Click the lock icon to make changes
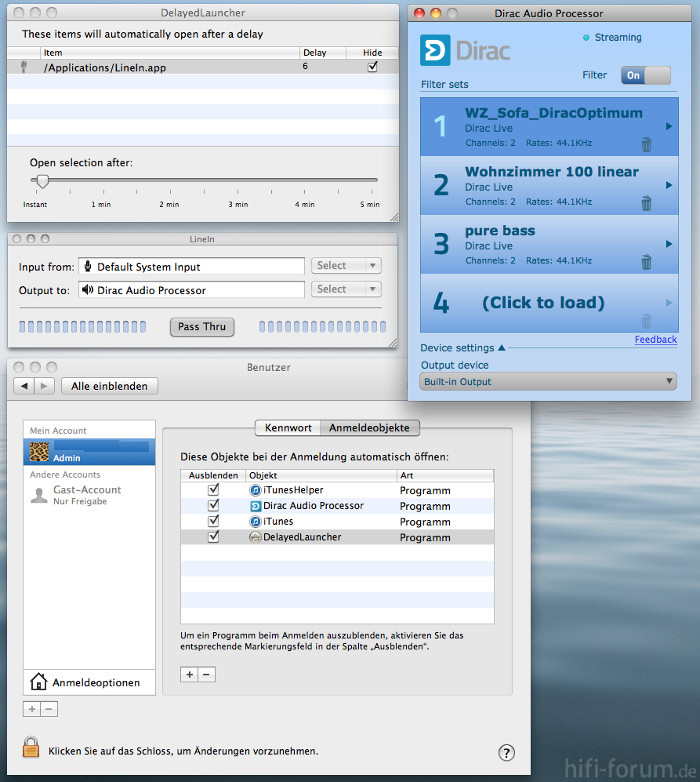Image resolution: width=700 pixels, height=782 pixels. [x=31, y=747]
